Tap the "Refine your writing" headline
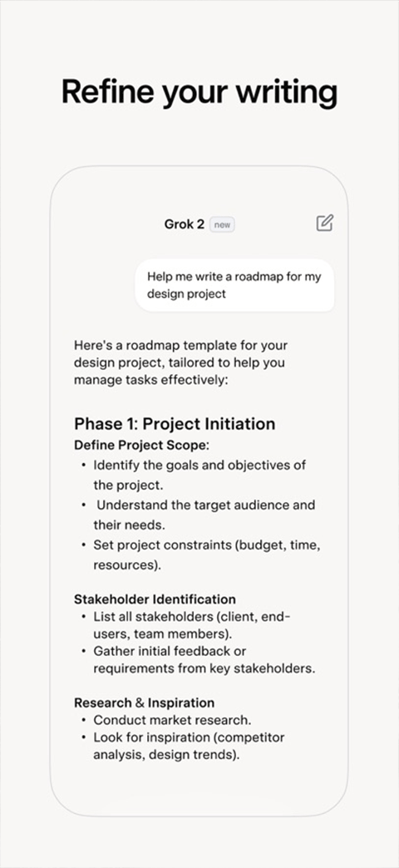 [x=199, y=91]
